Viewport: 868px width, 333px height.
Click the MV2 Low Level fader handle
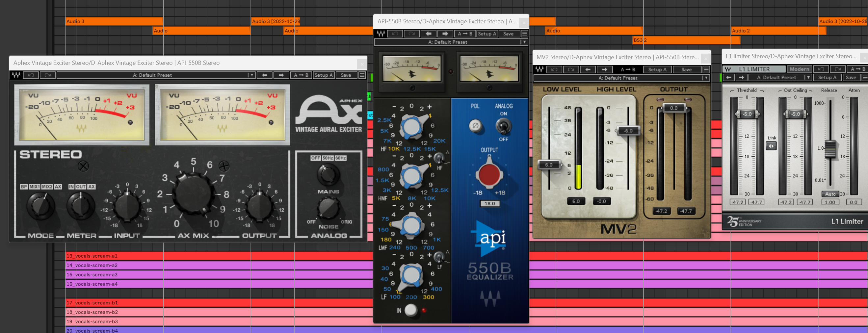tap(549, 165)
